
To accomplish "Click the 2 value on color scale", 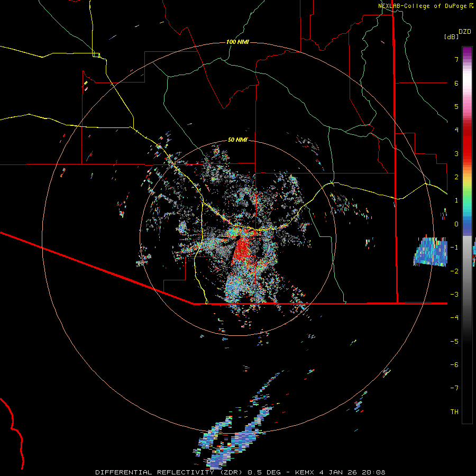I will tap(456, 177).
